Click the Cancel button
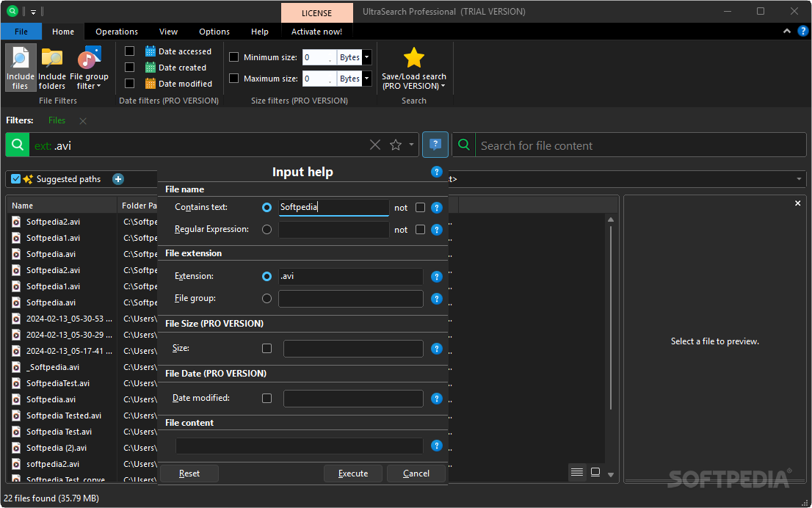Screen dimensions: 812x508 click(x=416, y=473)
